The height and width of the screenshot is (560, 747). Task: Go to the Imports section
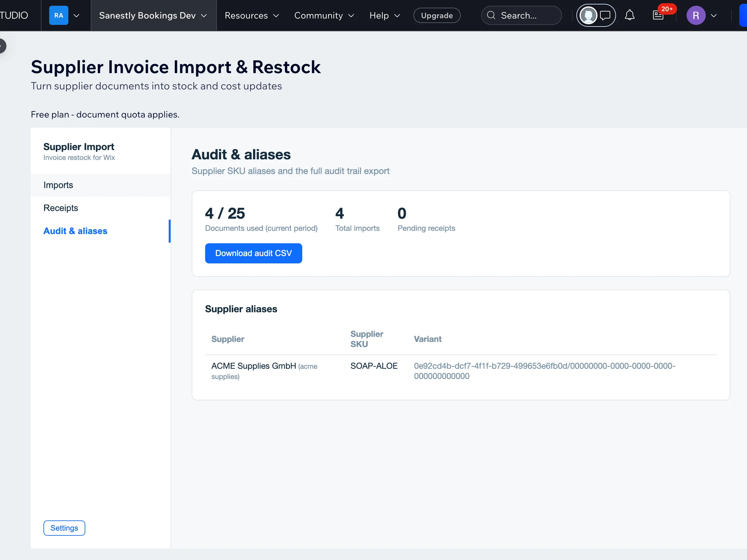coord(101,185)
